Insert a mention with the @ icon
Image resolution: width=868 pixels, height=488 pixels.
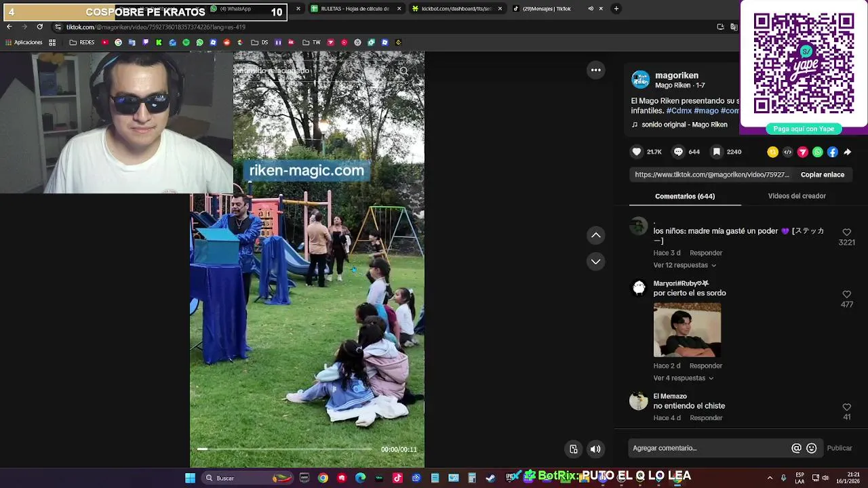click(796, 448)
